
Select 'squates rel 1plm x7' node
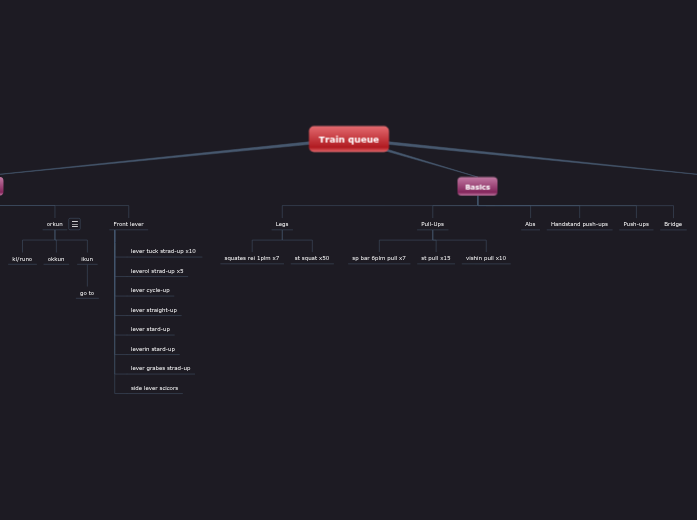click(252, 258)
